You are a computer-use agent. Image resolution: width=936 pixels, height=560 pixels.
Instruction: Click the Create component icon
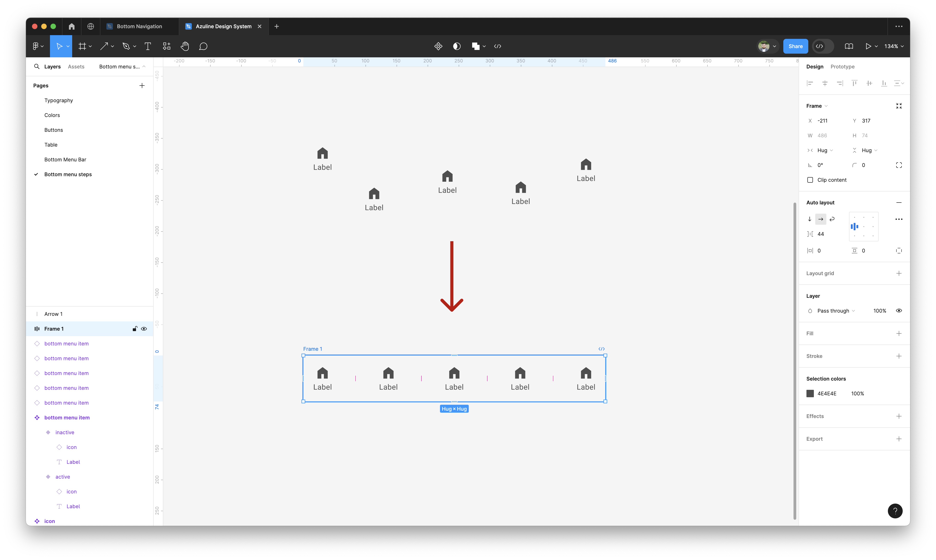click(x=438, y=46)
